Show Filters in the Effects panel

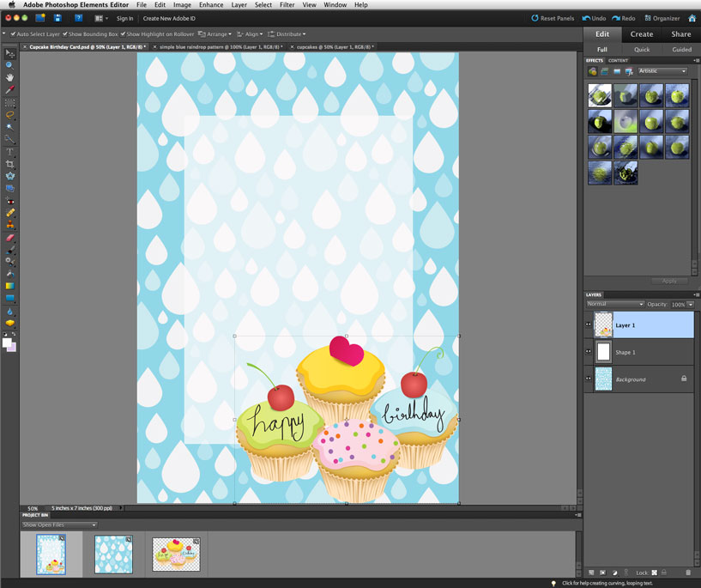(x=592, y=71)
